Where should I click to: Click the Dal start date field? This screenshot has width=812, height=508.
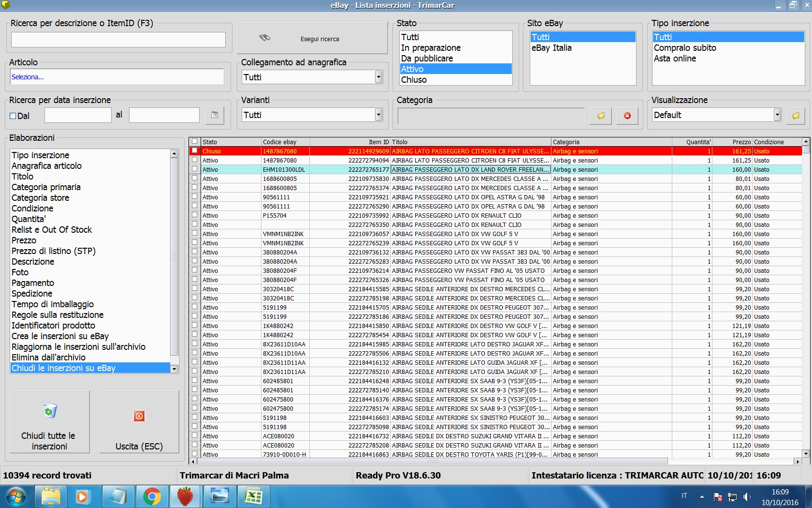point(78,115)
